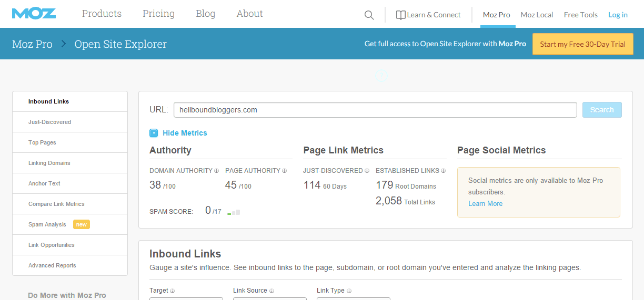Open Learn & Connect menu
The image size is (644, 300).
coord(428,15)
